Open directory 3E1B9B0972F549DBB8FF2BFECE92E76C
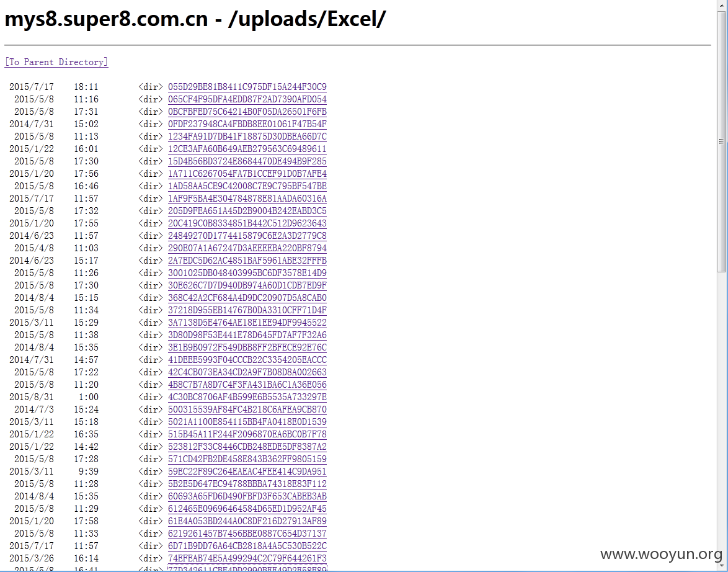This screenshot has width=728, height=572. [x=247, y=347]
